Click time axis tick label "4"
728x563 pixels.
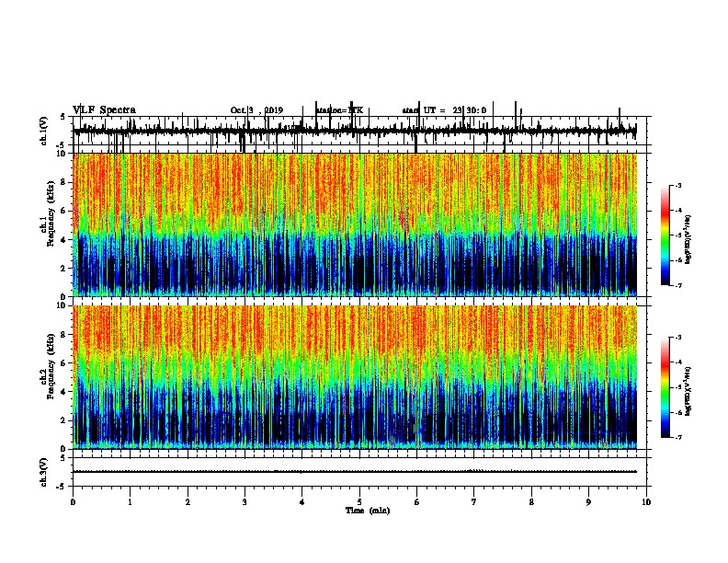(301, 502)
